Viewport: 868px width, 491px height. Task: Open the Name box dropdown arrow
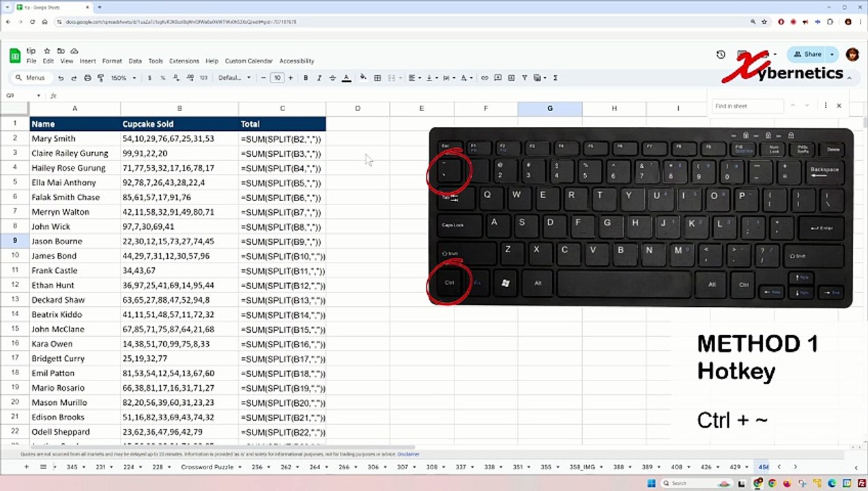coord(38,95)
